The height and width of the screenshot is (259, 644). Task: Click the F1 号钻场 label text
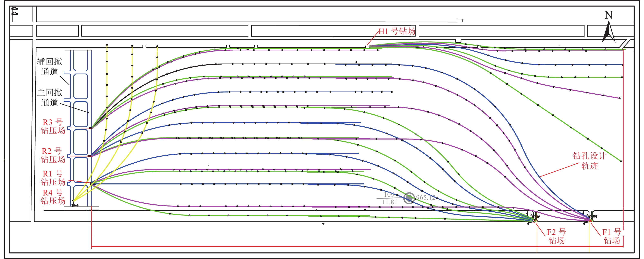(x=611, y=236)
